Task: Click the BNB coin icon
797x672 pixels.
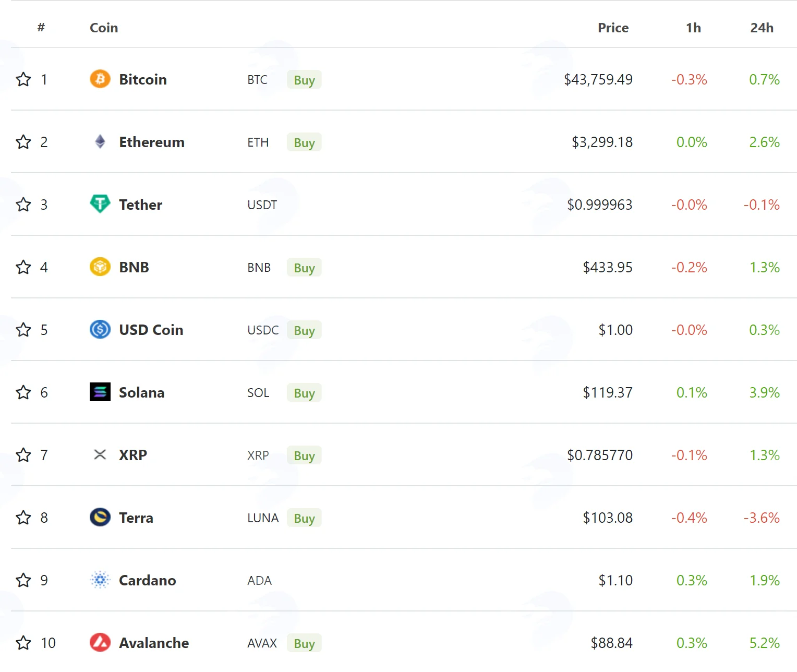Action: (100, 267)
